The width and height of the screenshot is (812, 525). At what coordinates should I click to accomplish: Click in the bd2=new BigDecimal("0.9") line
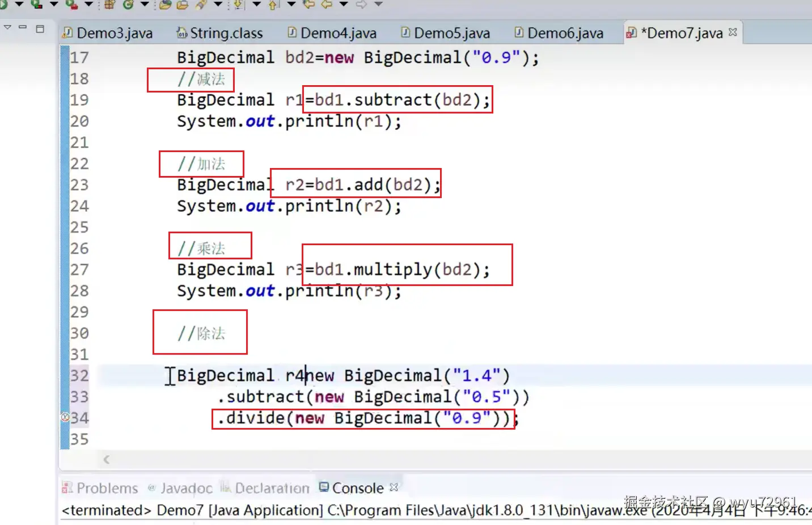click(x=358, y=57)
